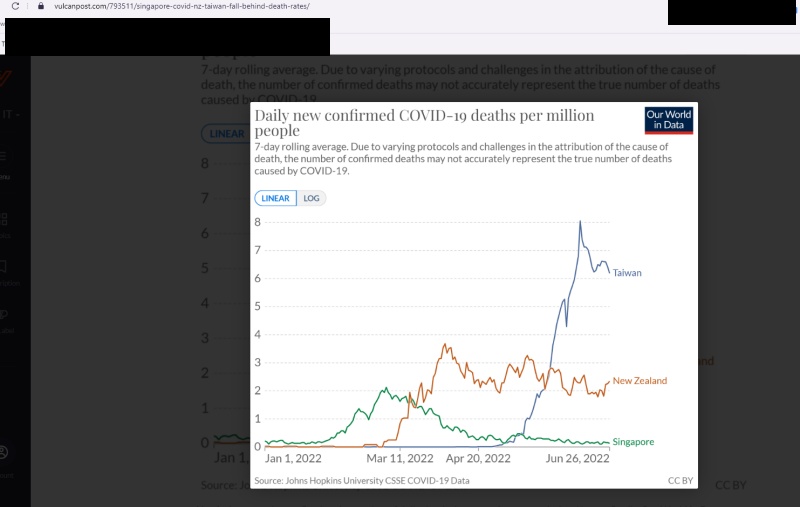This screenshot has width=800, height=507.
Task: Select the New Zealand series label
Action: tap(639, 381)
